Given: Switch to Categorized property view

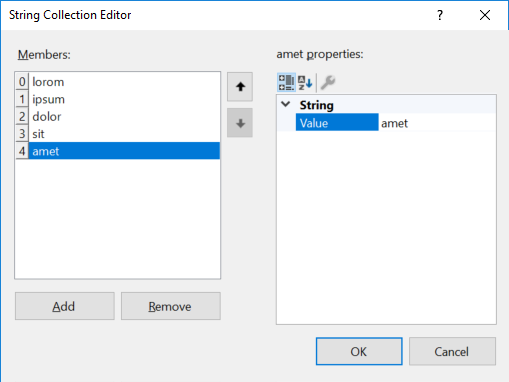Looking at the screenshot, I should point(286,82).
